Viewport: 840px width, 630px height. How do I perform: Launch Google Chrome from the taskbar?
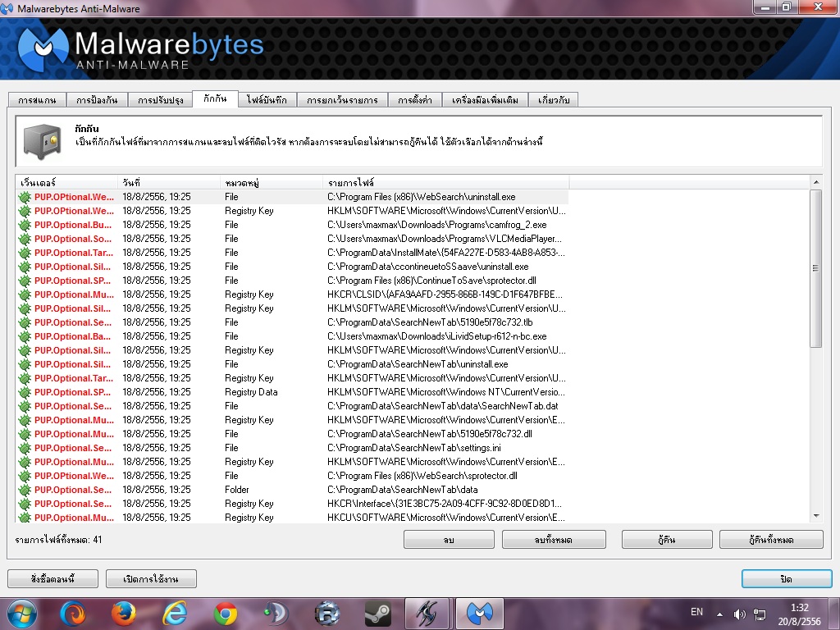[226, 614]
